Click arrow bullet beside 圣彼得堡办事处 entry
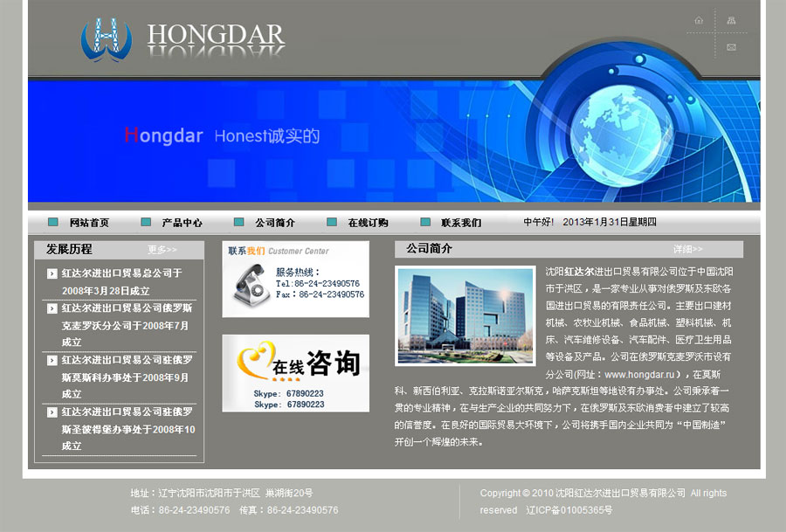Screen dimensions: 786x532 click(x=52, y=411)
